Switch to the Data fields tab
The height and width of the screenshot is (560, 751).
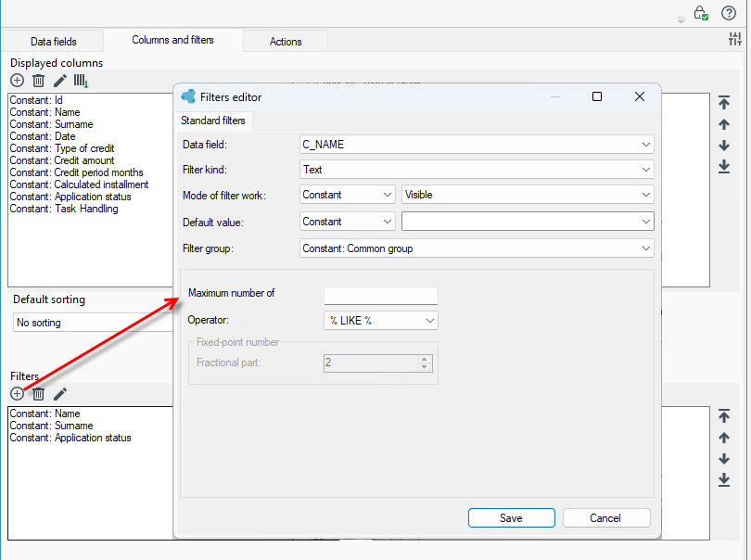point(53,41)
